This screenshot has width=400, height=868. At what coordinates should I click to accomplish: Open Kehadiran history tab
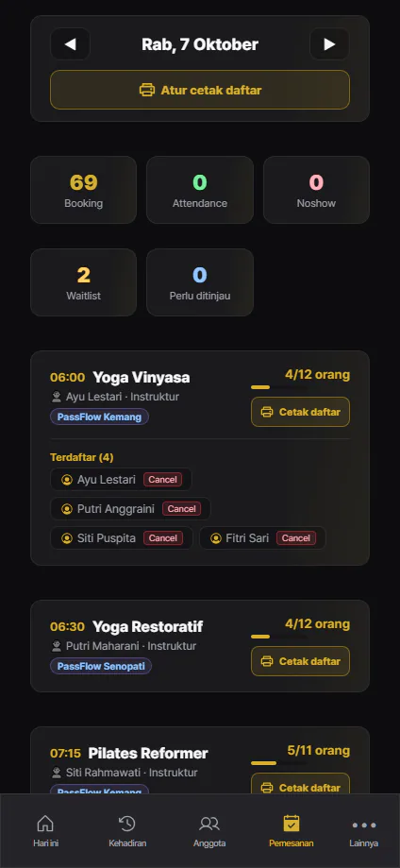[x=127, y=831]
